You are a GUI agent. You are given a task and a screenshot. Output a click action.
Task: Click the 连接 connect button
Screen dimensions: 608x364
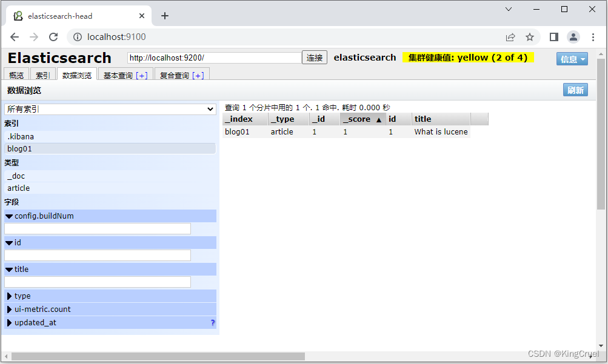click(315, 58)
